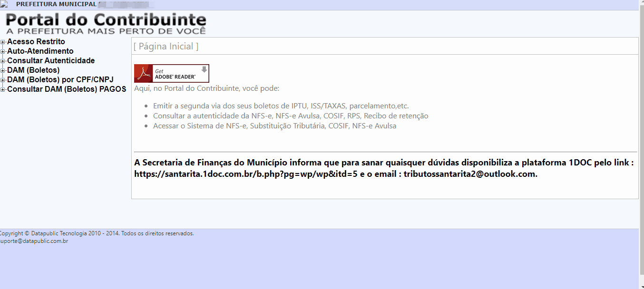This screenshot has height=289, width=644.
Task: Expand the DAM (Boletos) plus icon
Action: point(3,70)
